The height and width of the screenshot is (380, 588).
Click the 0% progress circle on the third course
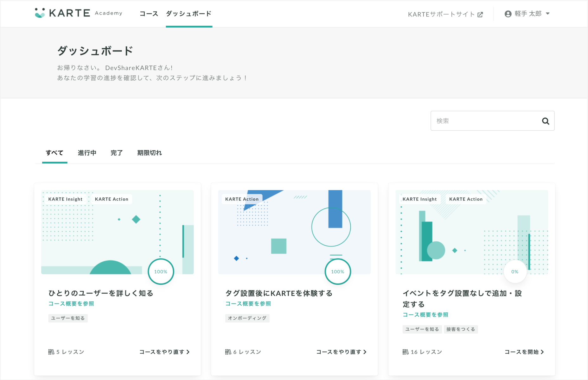coord(515,271)
